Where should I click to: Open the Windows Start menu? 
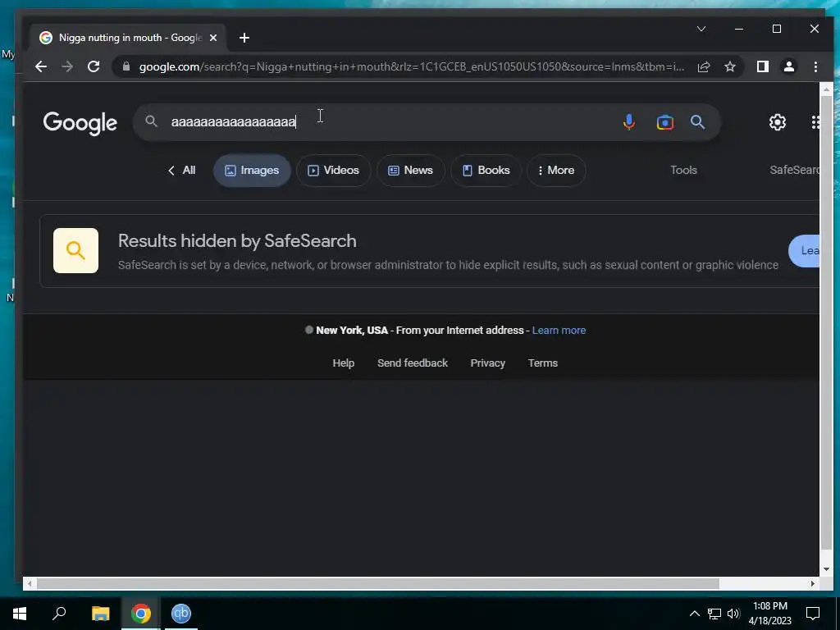[x=20, y=614]
